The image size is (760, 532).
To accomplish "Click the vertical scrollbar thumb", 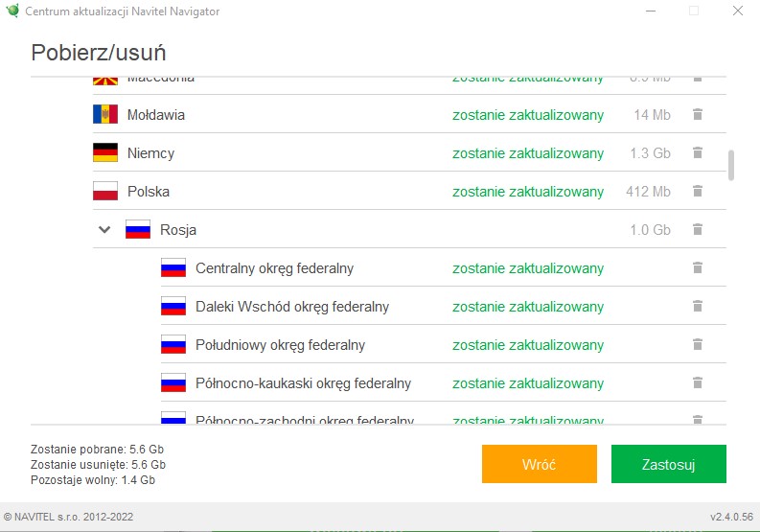I will point(732,165).
